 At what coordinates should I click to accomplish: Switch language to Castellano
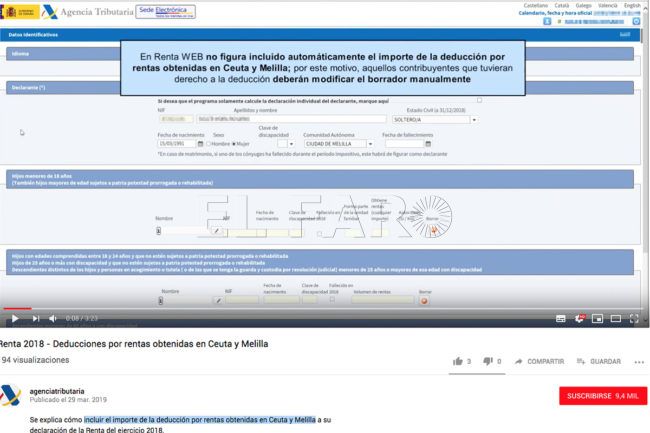[x=536, y=5]
